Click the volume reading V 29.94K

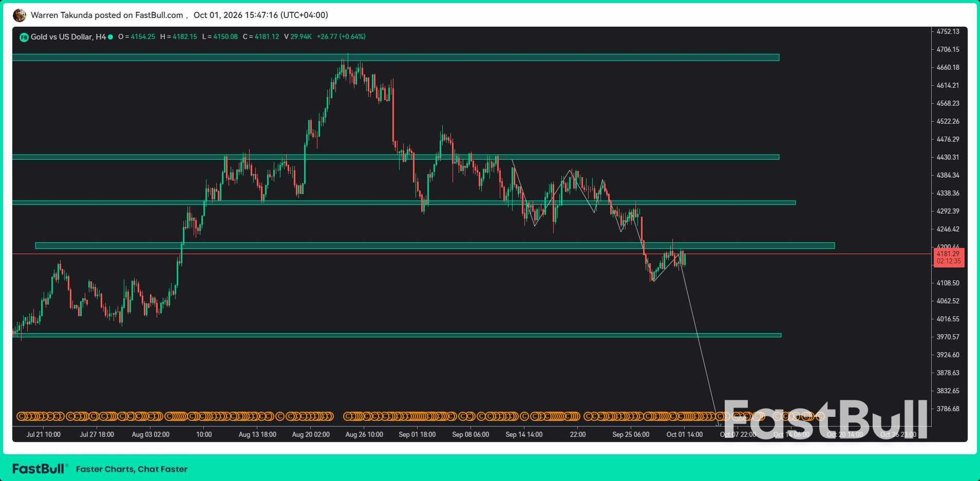[298, 37]
